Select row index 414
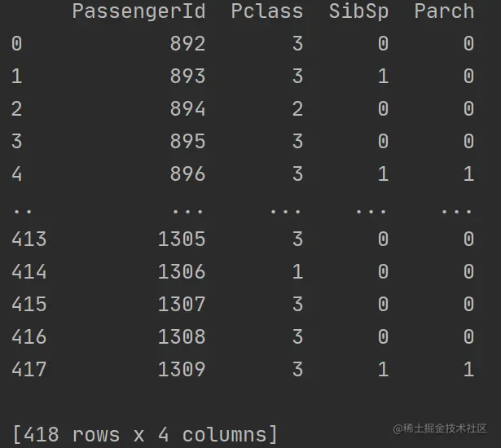 (29, 272)
